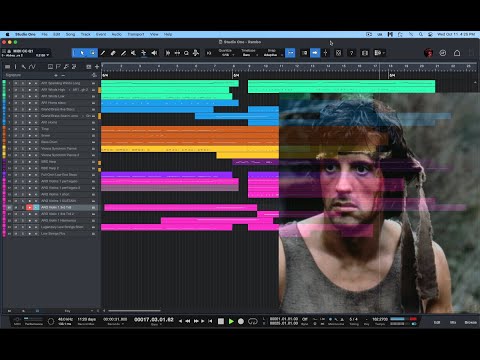Image resolution: width=480 pixels, height=360 pixels.
Task: Select the Range tool
Action: point(92,53)
